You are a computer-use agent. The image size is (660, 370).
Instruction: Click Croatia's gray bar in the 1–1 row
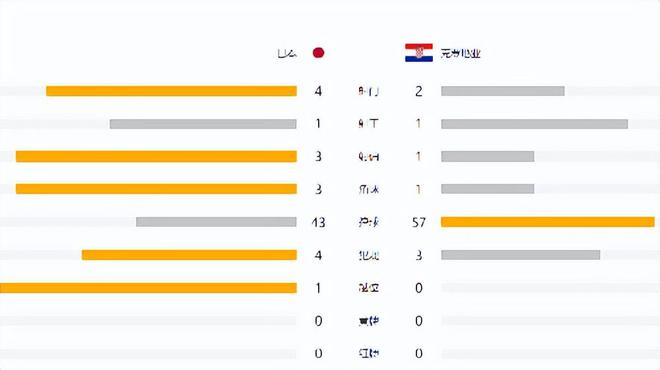click(535, 124)
